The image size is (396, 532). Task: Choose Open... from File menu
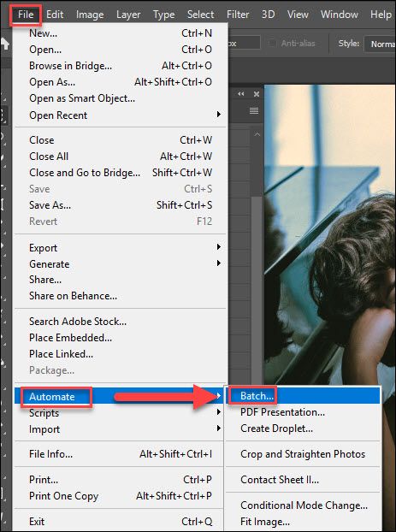click(120, 50)
